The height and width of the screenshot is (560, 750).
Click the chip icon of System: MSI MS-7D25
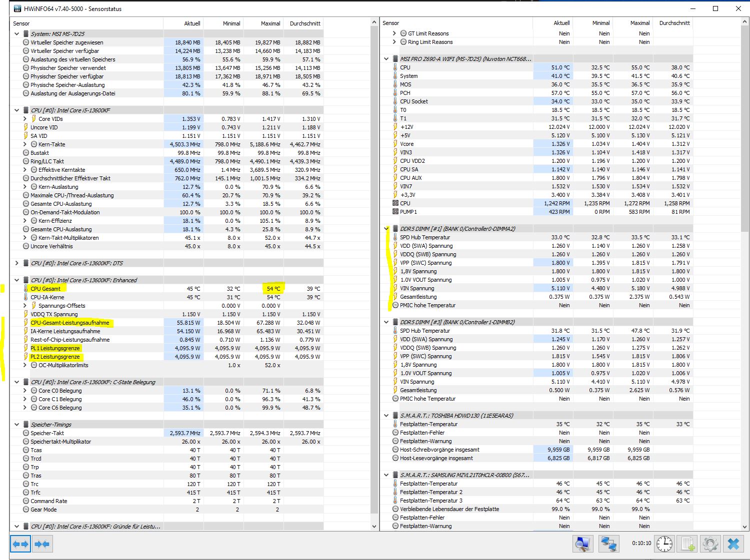click(26, 34)
